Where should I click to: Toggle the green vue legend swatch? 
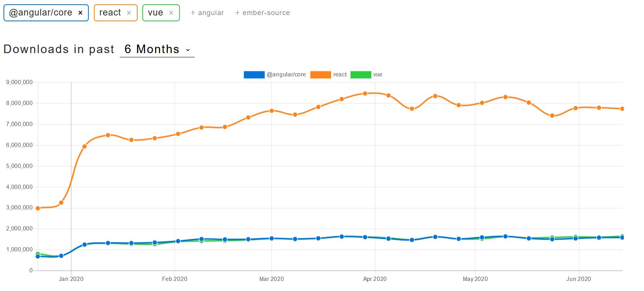click(361, 75)
